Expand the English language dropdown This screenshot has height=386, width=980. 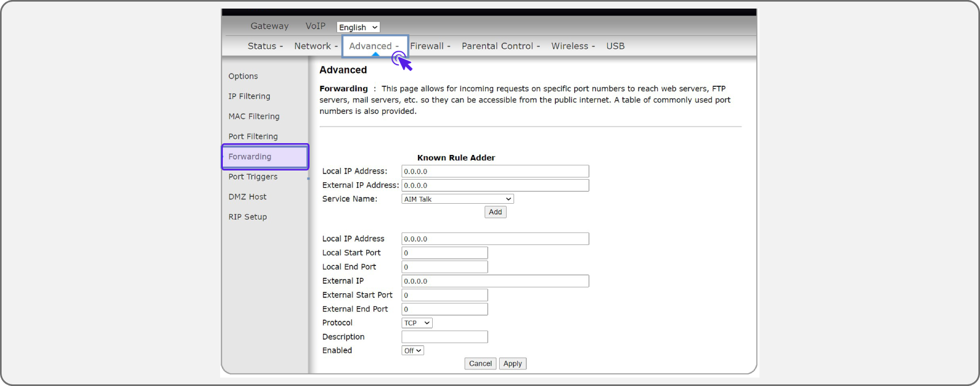[358, 27]
